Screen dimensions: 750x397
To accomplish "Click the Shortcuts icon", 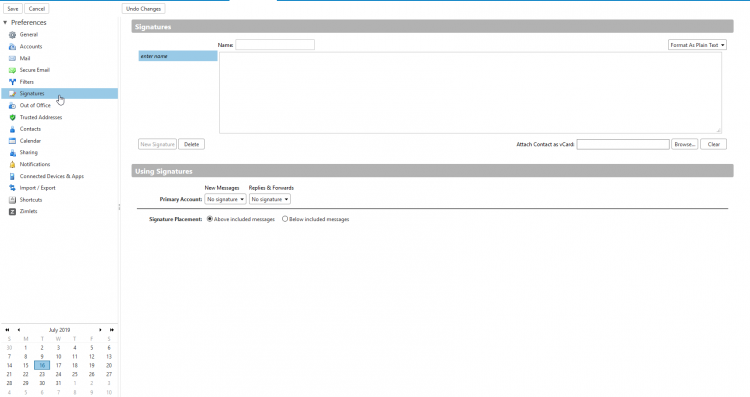I will coord(12,199).
